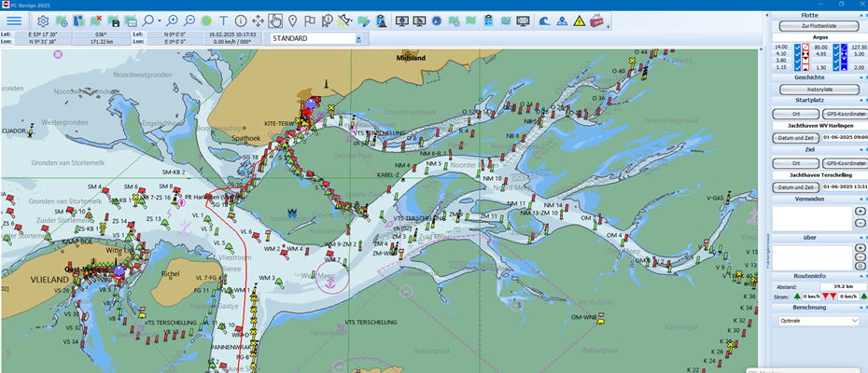Click GPS-Koordinaten button under Ziel
The height and width of the screenshot is (373, 868).
pyautogui.click(x=845, y=163)
